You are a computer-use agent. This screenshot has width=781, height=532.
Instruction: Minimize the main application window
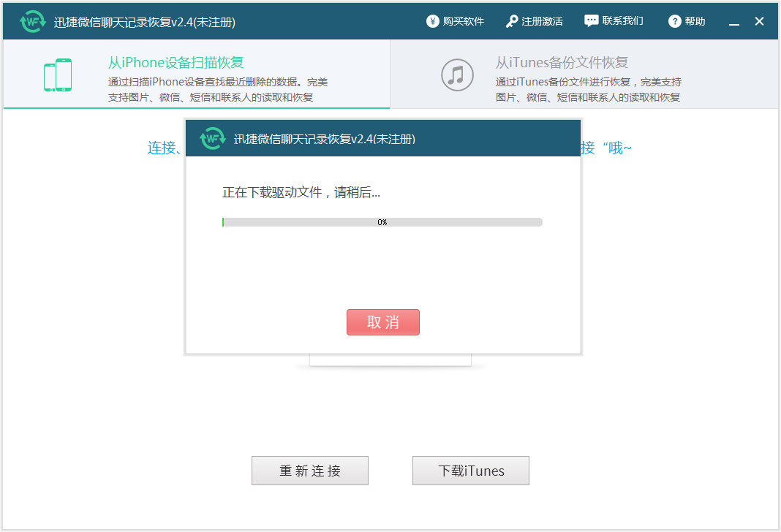[x=735, y=23]
